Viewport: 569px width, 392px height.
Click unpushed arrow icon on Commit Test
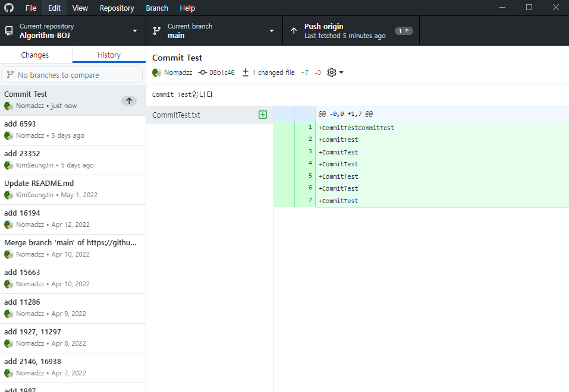(x=129, y=101)
